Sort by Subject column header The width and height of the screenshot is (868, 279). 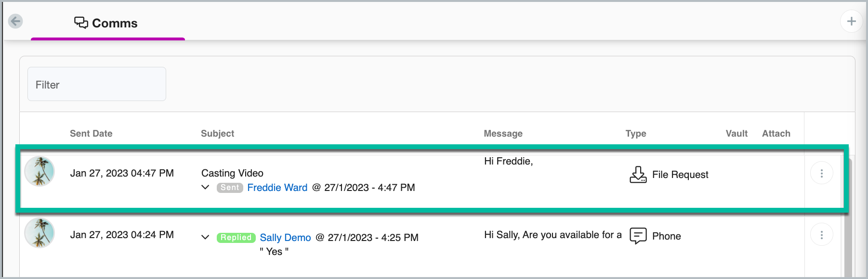(217, 134)
